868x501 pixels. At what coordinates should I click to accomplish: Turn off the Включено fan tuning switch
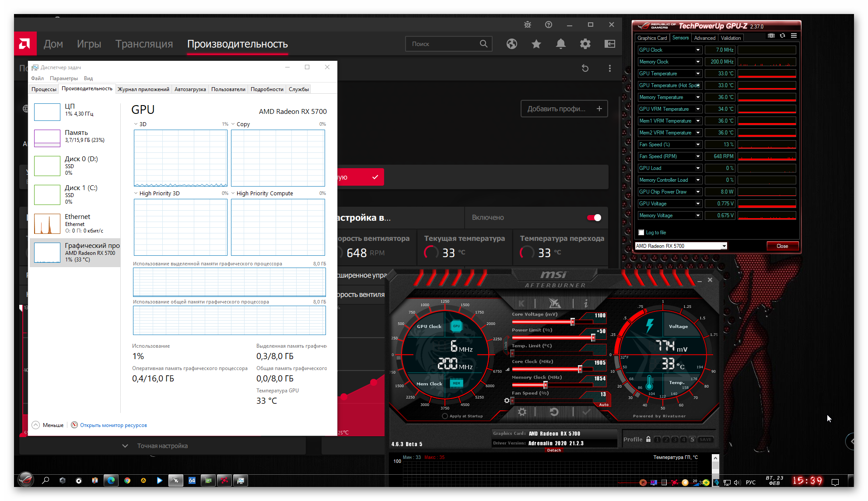tap(594, 218)
